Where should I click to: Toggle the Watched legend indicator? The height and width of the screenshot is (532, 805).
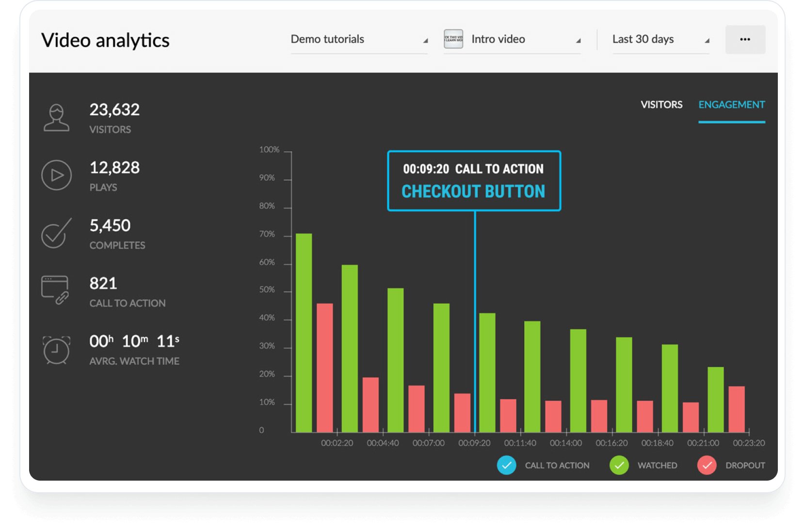click(619, 465)
